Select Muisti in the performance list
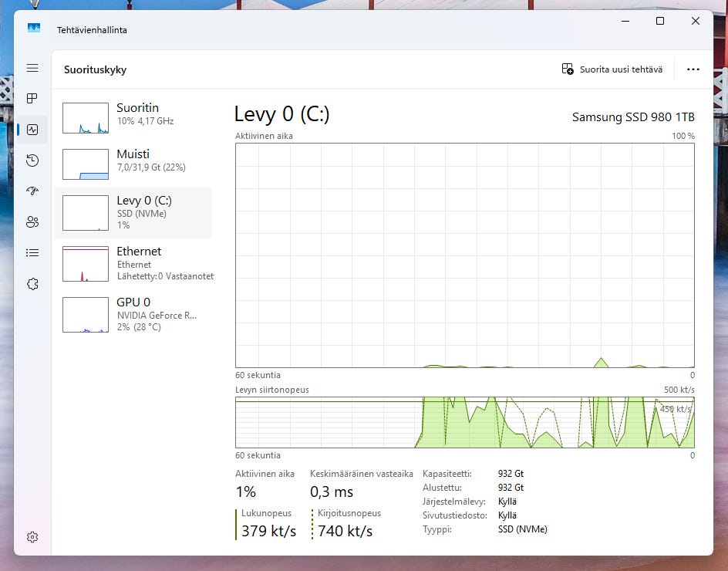 pos(133,164)
